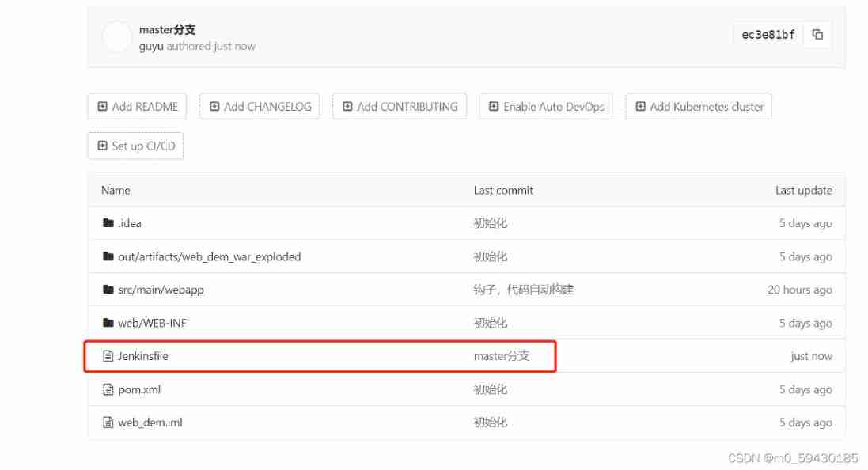Click the Add README button
868x470 pixels.
click(x=137, y=107)
